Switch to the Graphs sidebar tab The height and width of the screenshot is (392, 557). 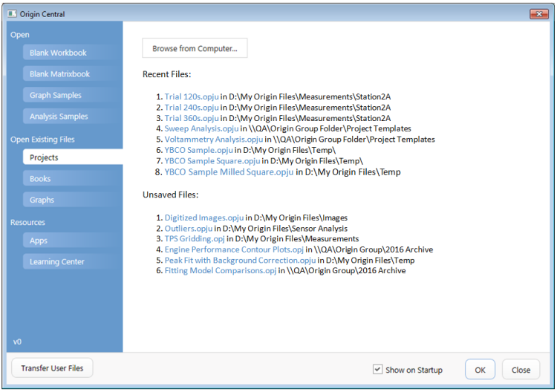pyautogui.click(x=42, y=200)
